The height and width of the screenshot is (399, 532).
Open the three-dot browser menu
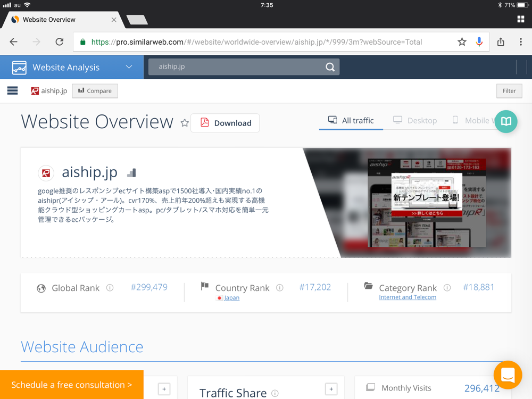[520, 42]
